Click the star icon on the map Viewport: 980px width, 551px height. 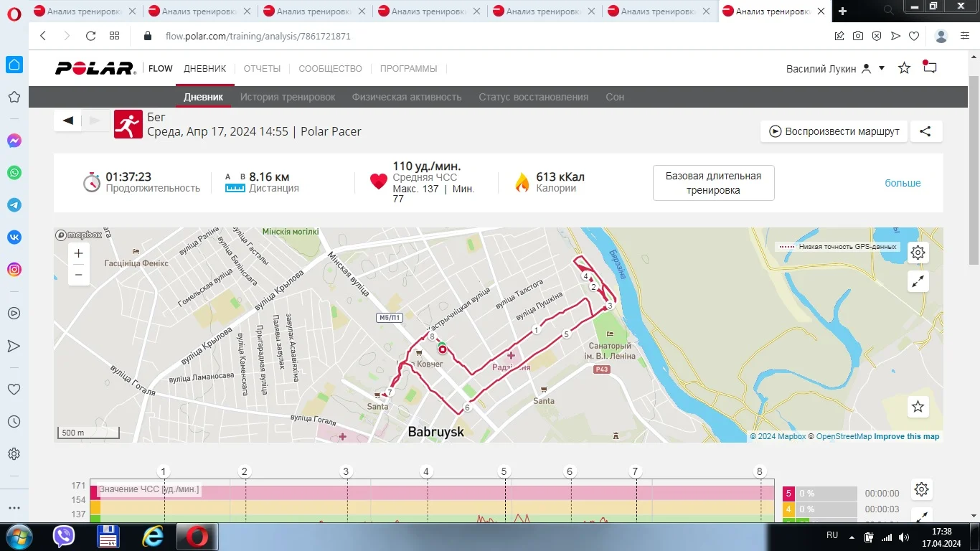(918, 407)
